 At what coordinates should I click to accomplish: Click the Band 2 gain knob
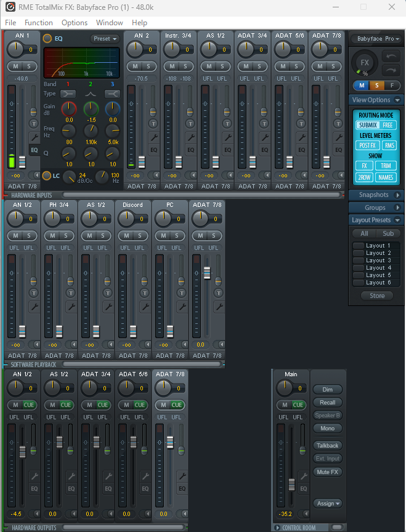91,109
